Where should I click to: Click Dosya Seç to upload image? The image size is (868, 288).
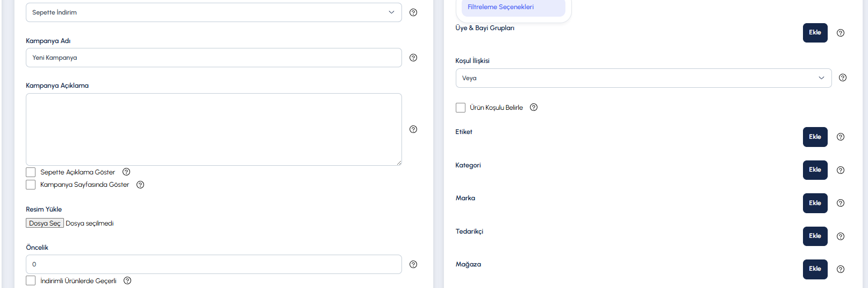(45, 223)
